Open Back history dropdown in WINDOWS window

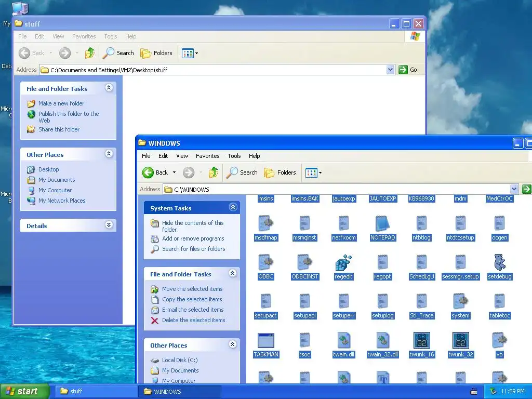(x=175, y=172)
